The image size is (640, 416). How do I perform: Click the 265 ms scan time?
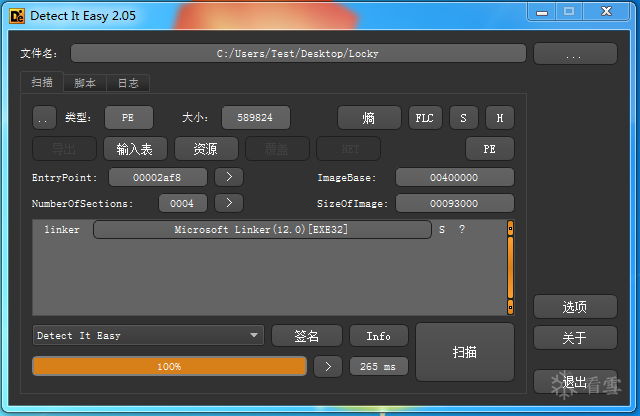[x=378, y=367]
